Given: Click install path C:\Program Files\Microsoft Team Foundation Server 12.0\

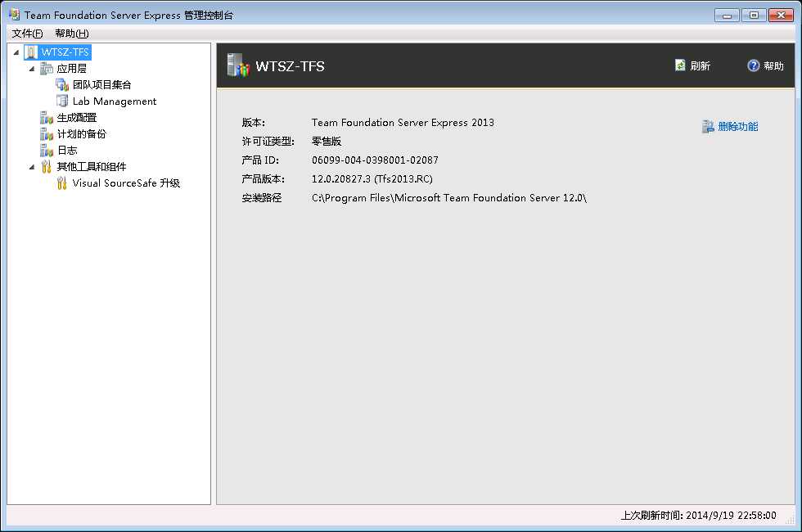Looking at the screenshot, I should 449,198.
